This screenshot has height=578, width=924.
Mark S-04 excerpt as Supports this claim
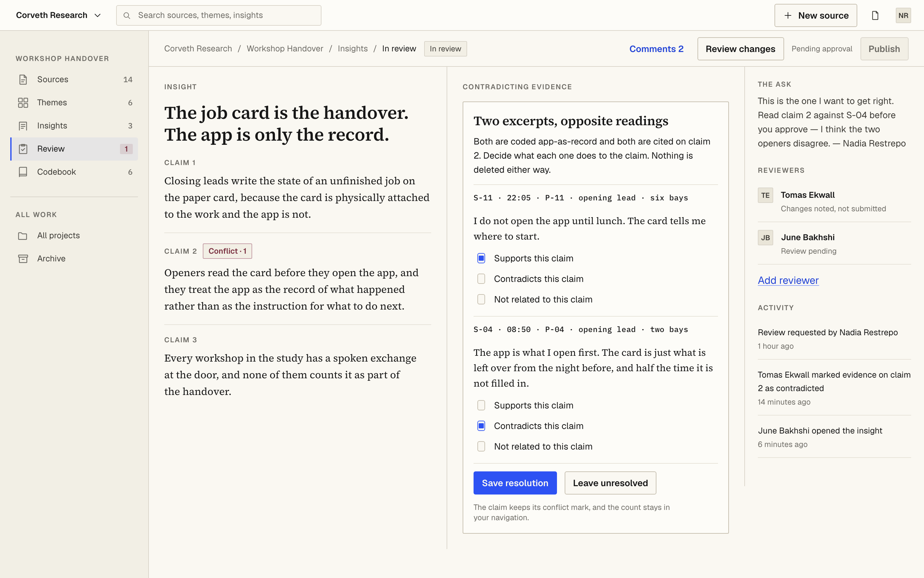(481, 405)
